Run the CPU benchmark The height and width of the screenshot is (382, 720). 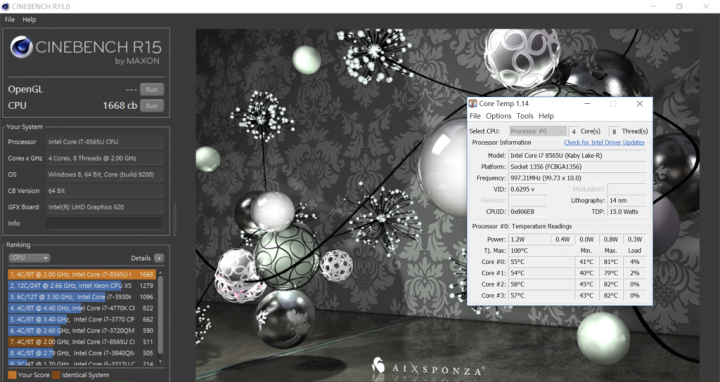(152, 106)
